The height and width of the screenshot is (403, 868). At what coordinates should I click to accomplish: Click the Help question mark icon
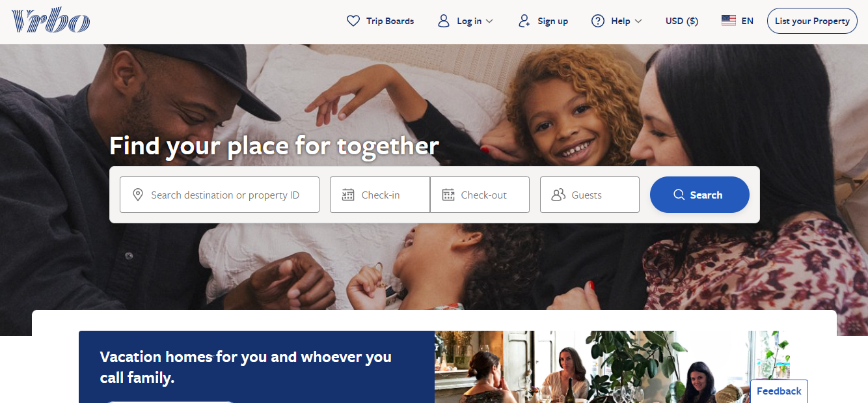[598, 21]
